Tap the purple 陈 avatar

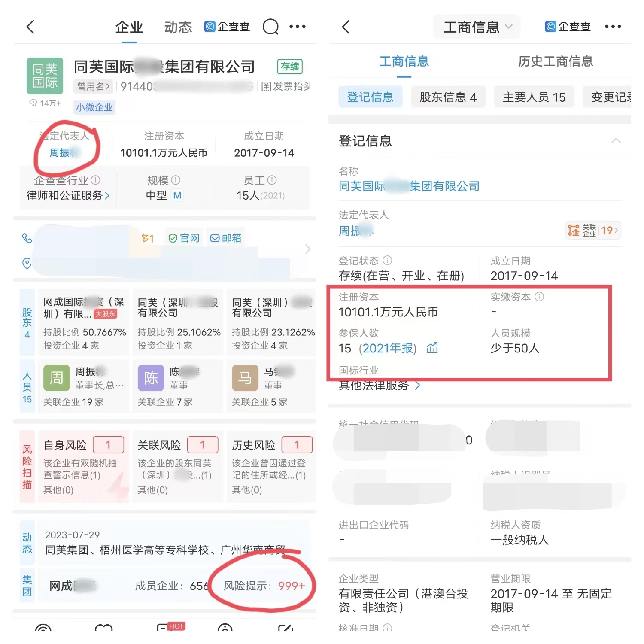click(151, 378)
